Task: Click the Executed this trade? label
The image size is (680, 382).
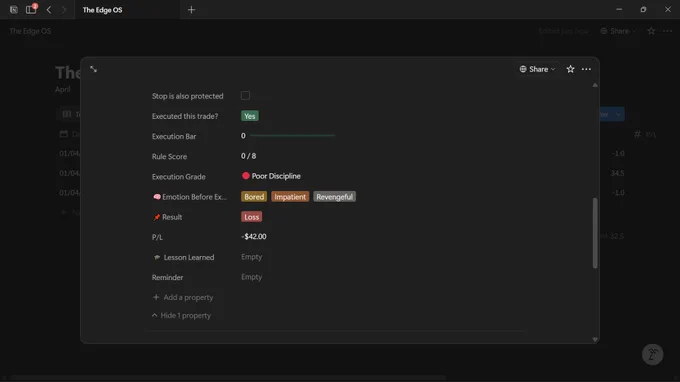Action: 185,116
